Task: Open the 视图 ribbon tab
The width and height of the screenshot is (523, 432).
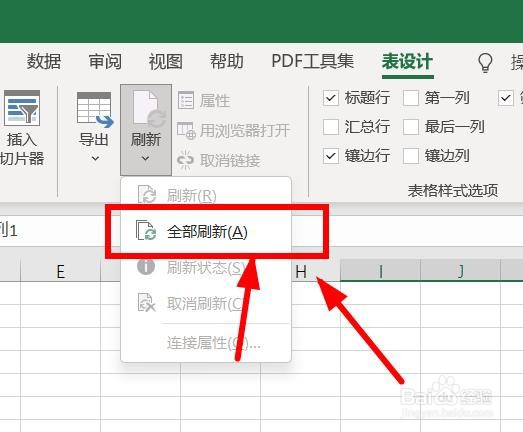Action: point(165,62)
